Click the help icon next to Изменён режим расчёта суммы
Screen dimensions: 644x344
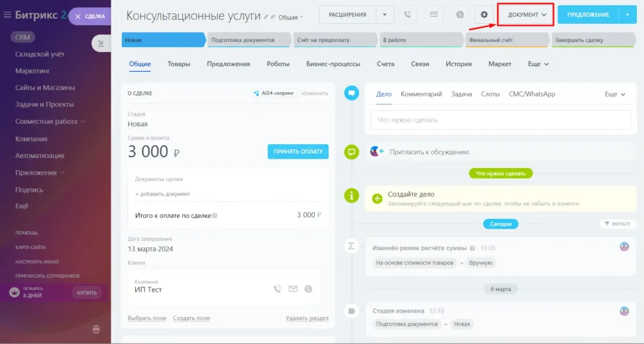click(472, 248)
